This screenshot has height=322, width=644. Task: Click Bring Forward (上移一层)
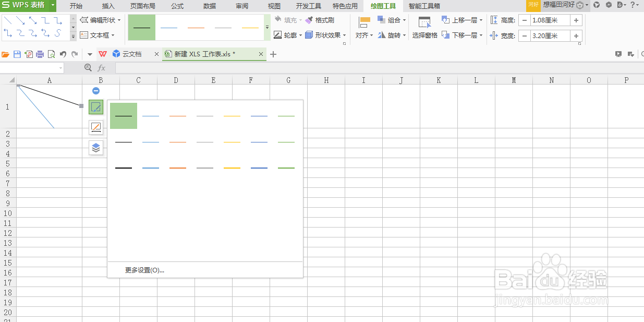point(462,20)
